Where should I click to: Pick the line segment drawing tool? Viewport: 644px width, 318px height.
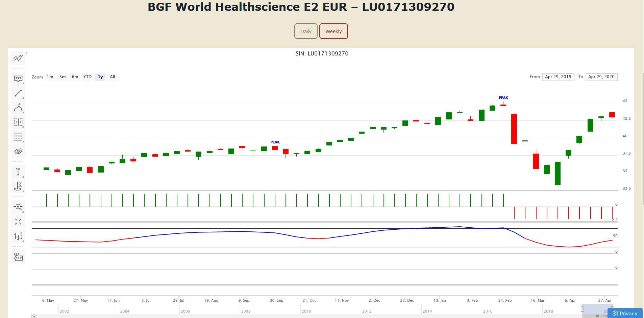pos(18,93)
